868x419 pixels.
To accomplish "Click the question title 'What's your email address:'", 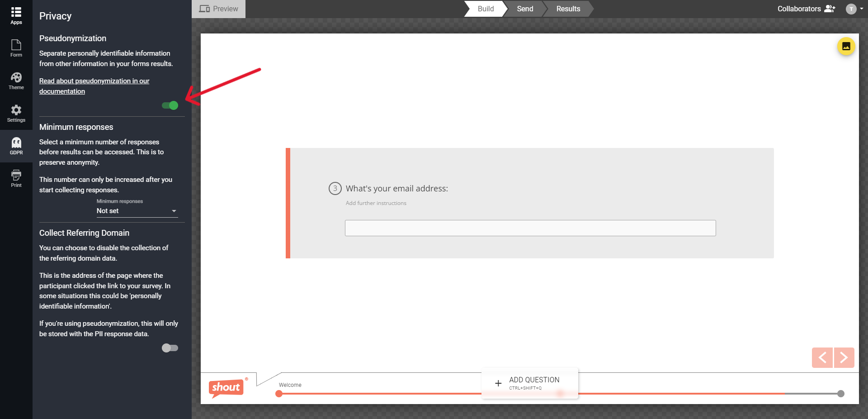I will [x=397, y=188].
